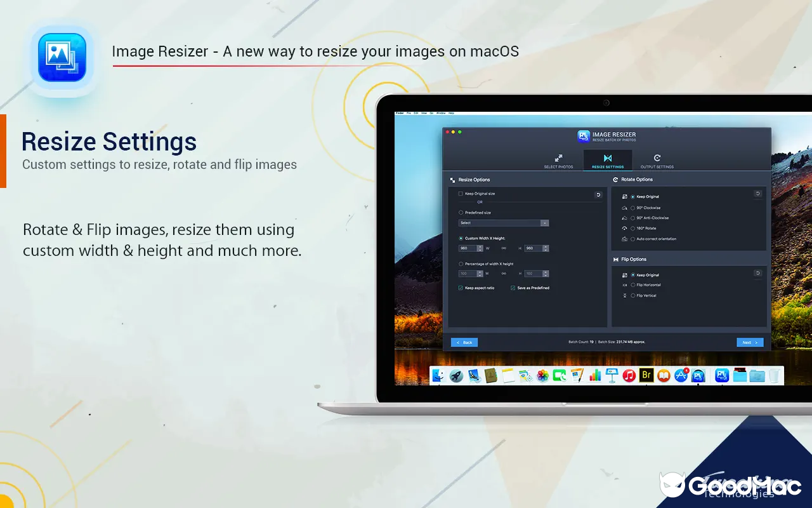Click the width stepper up arrow
The image size is (812, 508).
(x=480, y=246)
